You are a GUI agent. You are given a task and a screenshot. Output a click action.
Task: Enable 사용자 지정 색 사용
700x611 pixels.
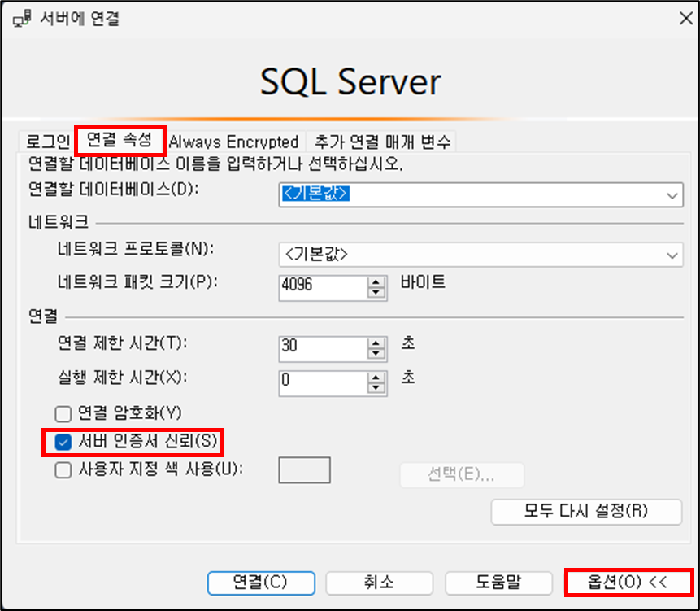63,469
